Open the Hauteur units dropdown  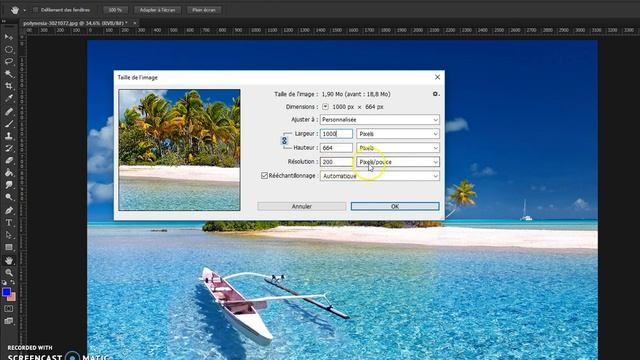pyautogui.click(x=398, y=148)
